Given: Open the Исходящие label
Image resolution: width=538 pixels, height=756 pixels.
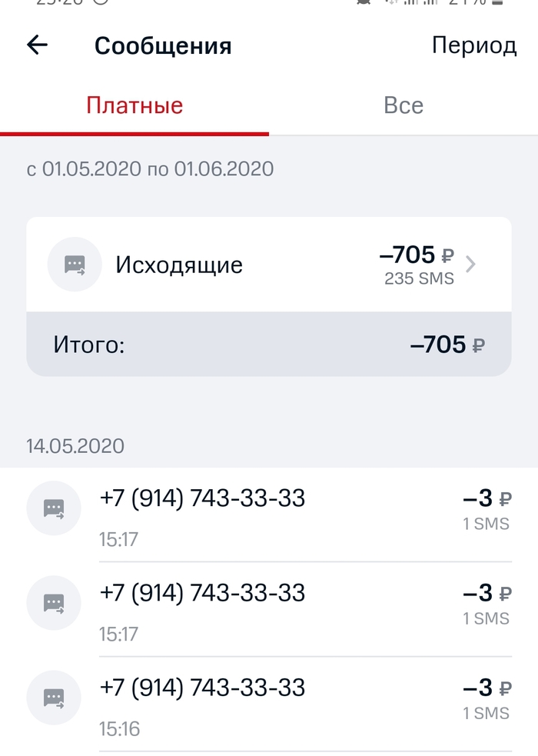Looking at the screenshot, I should [179, 265].
